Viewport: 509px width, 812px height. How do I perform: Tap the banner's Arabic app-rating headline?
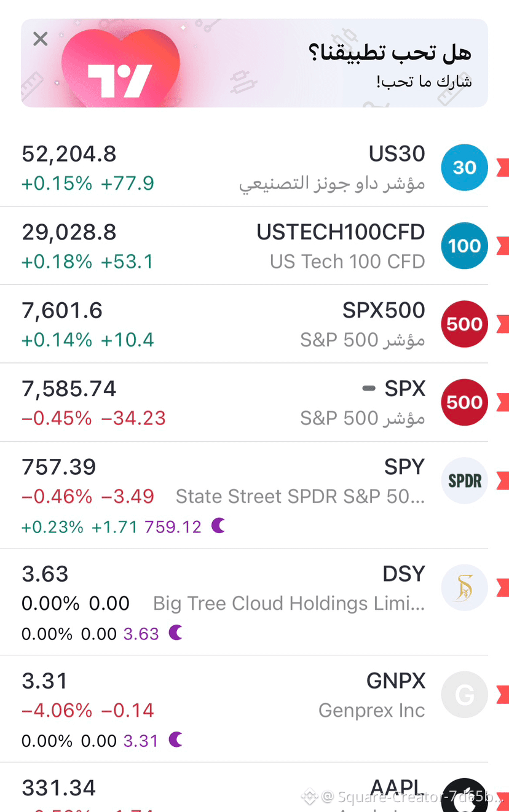[x=390, y=53]
